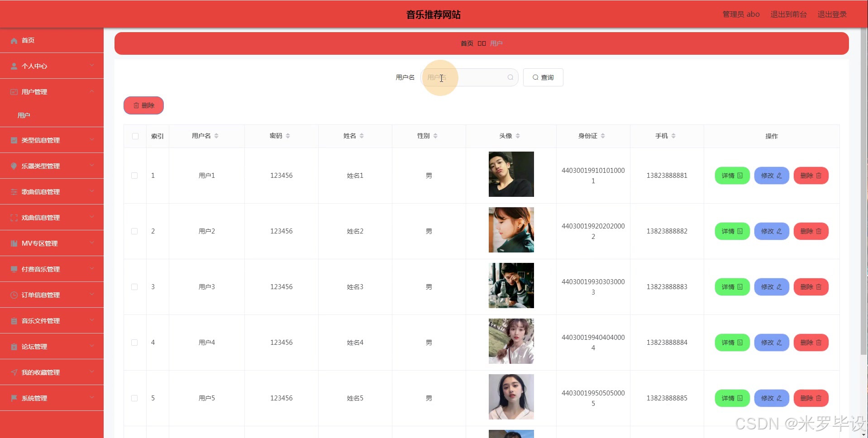Focus the 用户名 search input field
The width and height of the screenshot is (868, 438).
[469, 77]
